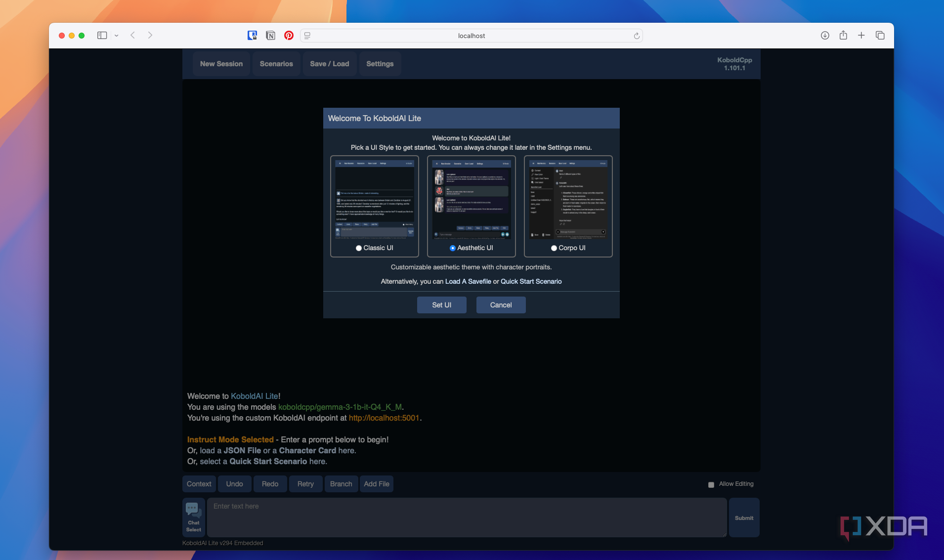The height and width of the screenshot is (560, 944).
Task: Focus the Enter text here prompt box
Action: point(467,517)
